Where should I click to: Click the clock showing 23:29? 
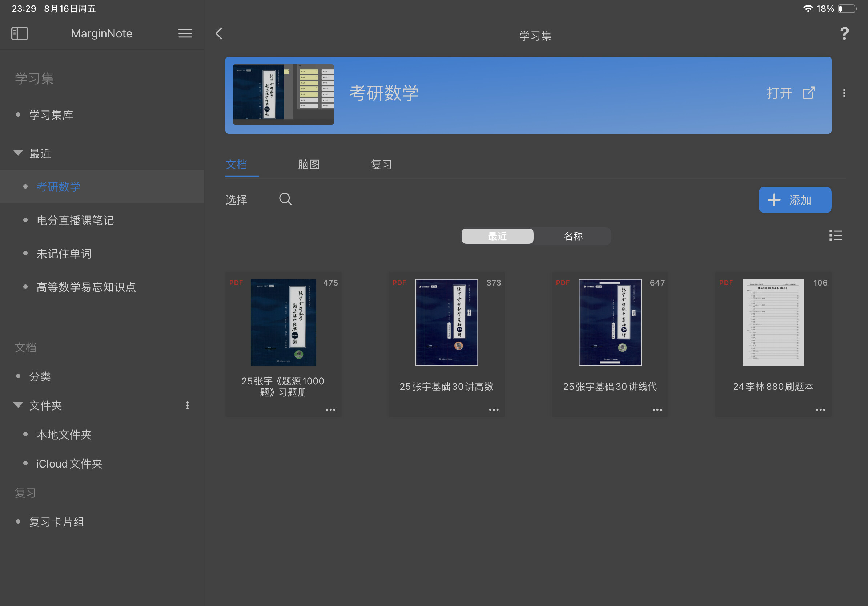coord(24,8)
